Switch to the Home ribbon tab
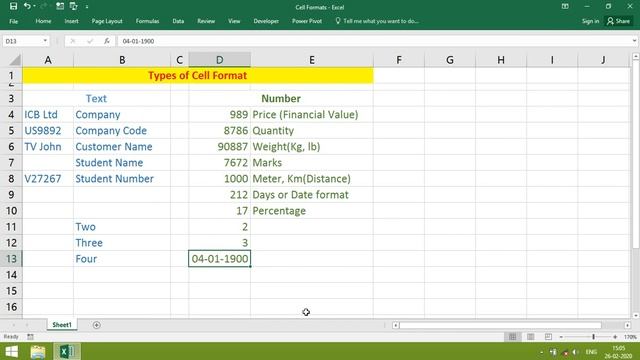Image resolution: width=640 pixels, height=360 pixels. [43, 21]
